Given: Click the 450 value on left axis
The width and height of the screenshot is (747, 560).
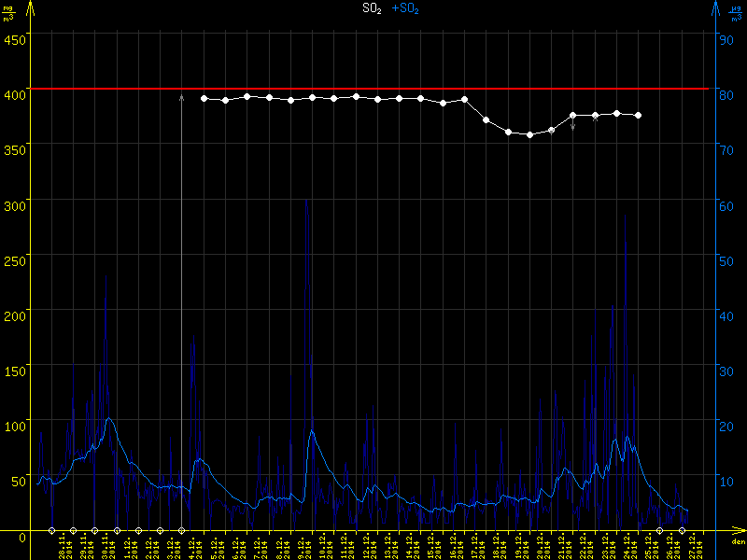Looking at the screenshot, I should point(16,39).
